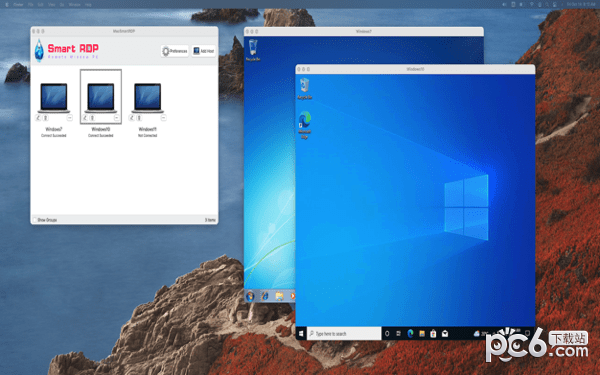Screen dimensions: 600x375
Task: Open the more options button under Windows7
Action: coord(70,118)
